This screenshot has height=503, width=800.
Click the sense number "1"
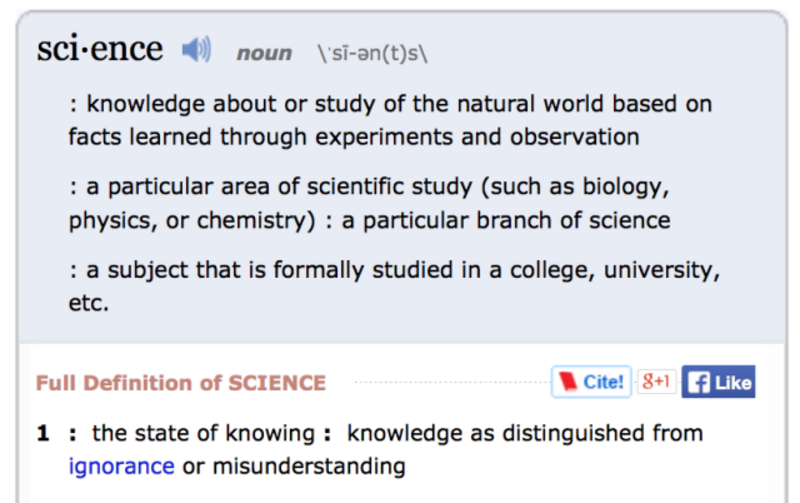(x=43, y=433)
